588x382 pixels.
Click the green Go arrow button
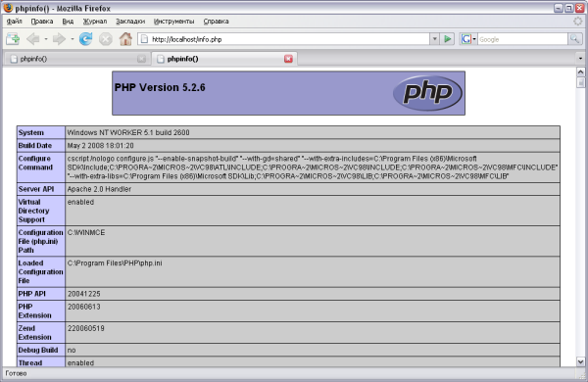point(447,39)
